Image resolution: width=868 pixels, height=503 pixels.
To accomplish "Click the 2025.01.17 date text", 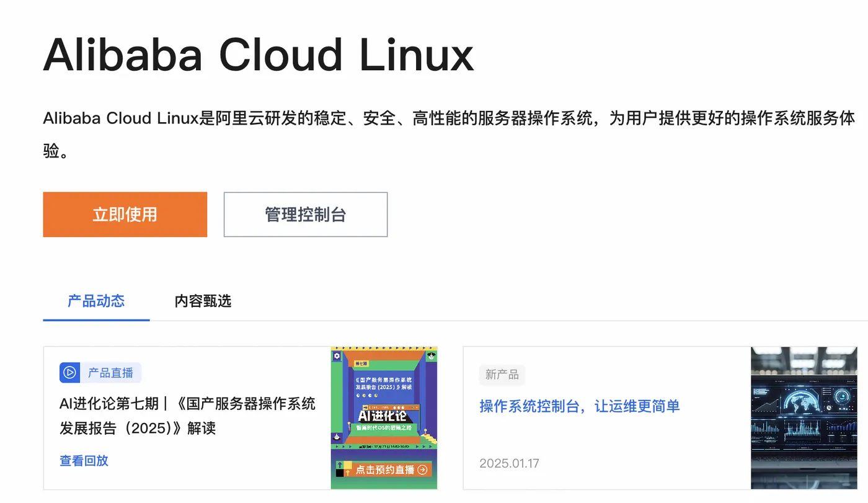I will pos(509,463).
